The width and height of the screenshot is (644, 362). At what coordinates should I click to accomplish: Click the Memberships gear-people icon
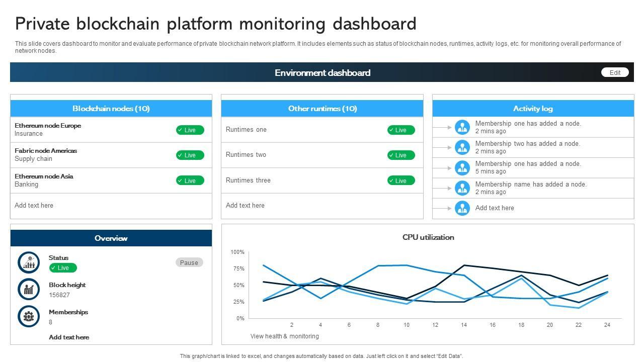click(x=29, y=316)
